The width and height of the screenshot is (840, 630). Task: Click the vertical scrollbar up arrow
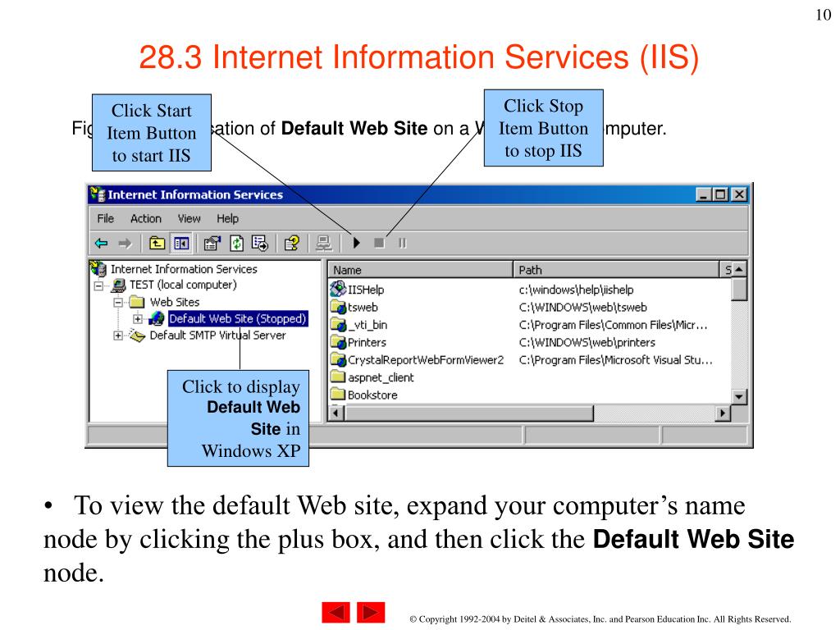pos(739,269)
